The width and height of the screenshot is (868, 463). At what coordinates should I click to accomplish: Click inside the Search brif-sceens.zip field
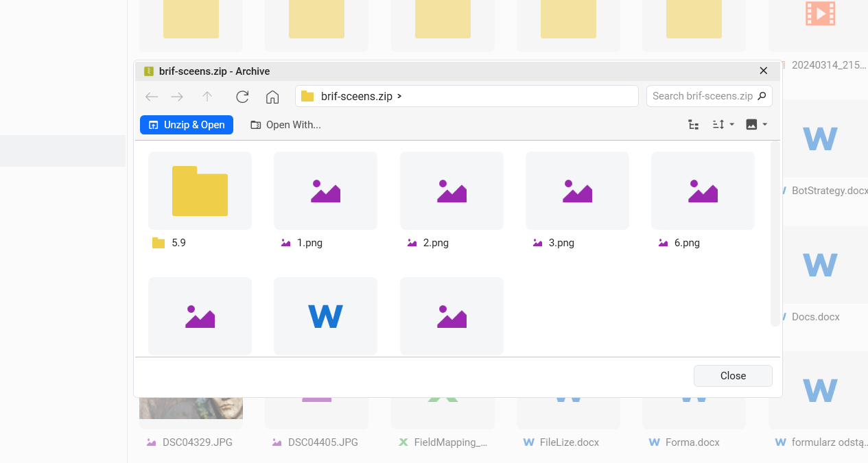tap(703, 96)
